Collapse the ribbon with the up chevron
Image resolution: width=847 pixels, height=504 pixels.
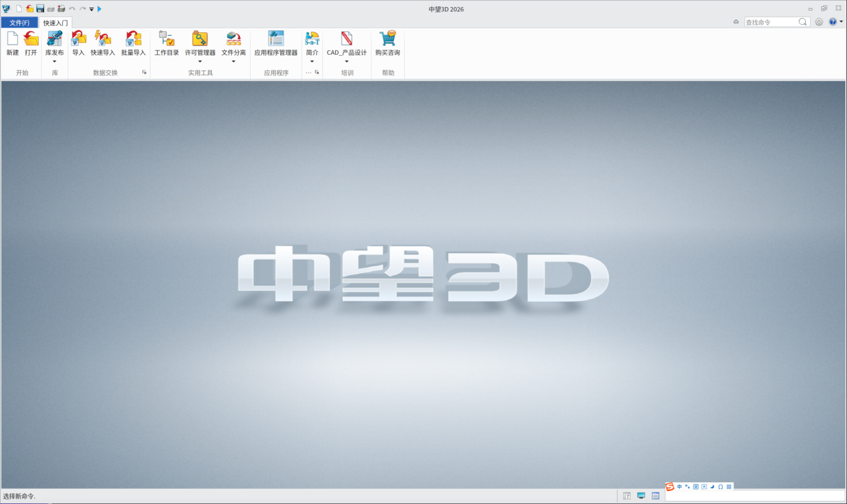736,22
